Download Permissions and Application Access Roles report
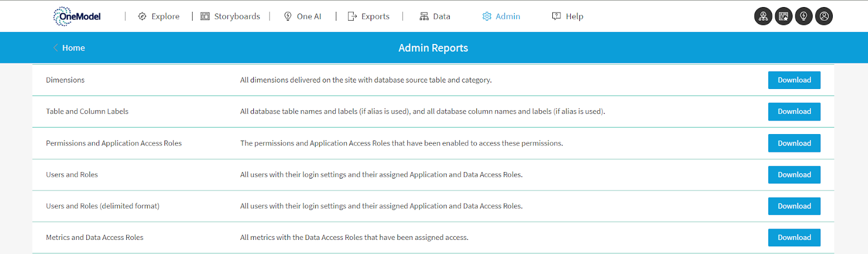This screenshot has width=868, height=254. pos(794,143)
